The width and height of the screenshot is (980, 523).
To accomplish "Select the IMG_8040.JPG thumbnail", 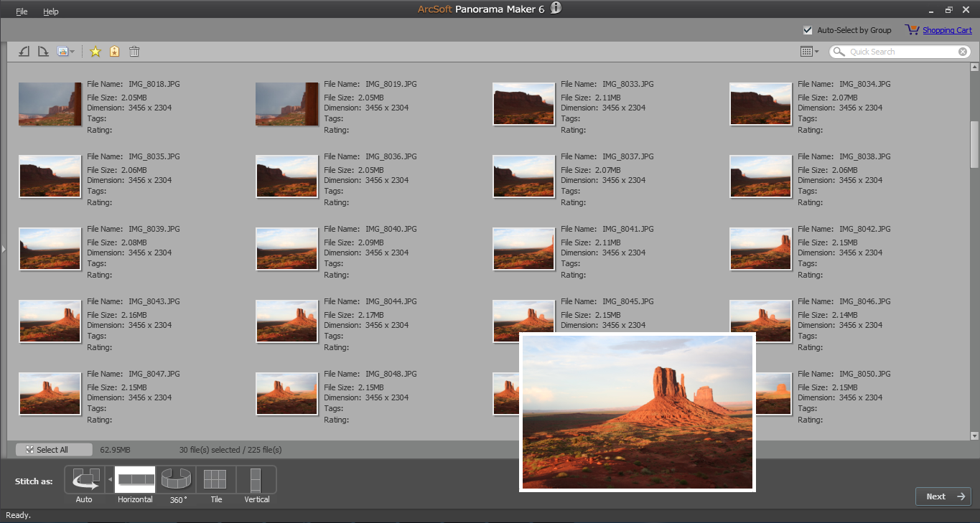I will [287, 249].
